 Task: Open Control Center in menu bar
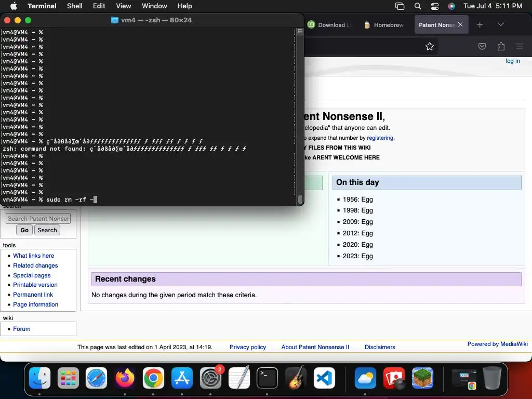(x=435, y=6)
